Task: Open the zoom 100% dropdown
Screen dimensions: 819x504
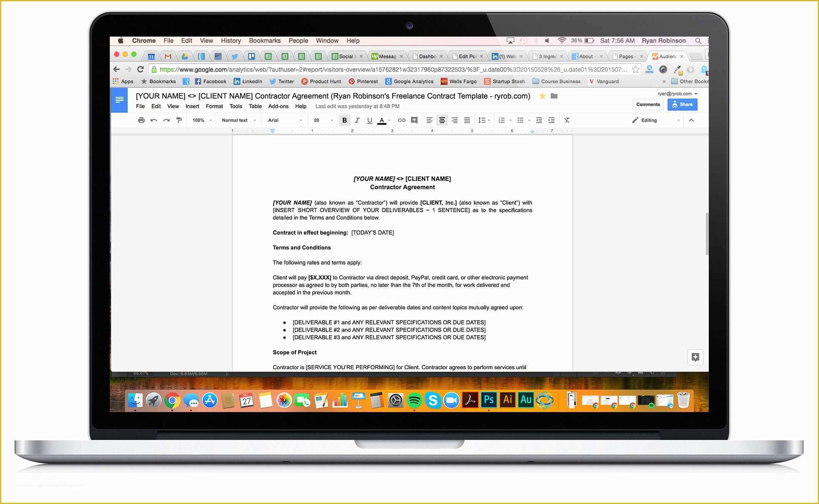Action: [x=202, y=120]
